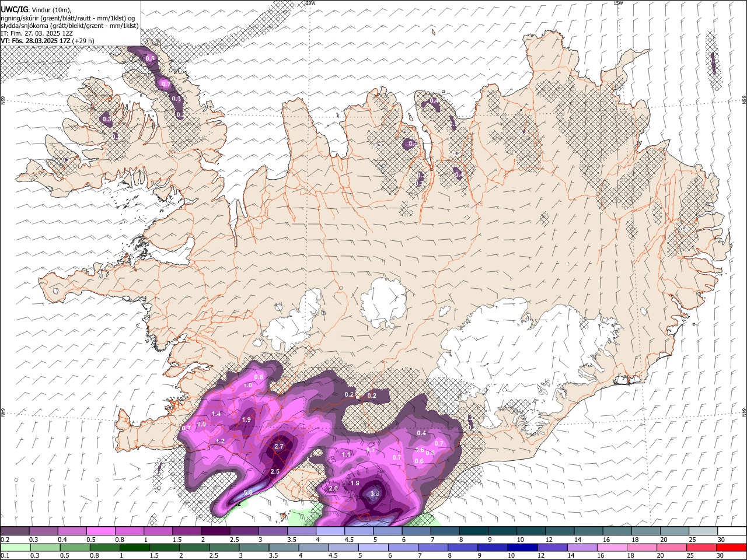
Task: Click the pure dark blue 10–12 legend swatch
Action: (522, 547)
